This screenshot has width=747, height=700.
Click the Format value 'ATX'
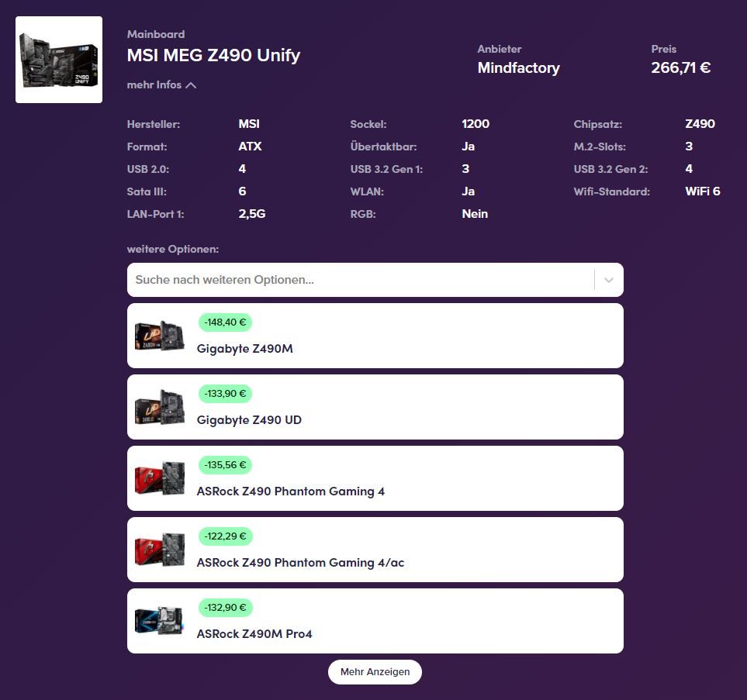coord(250,147)
